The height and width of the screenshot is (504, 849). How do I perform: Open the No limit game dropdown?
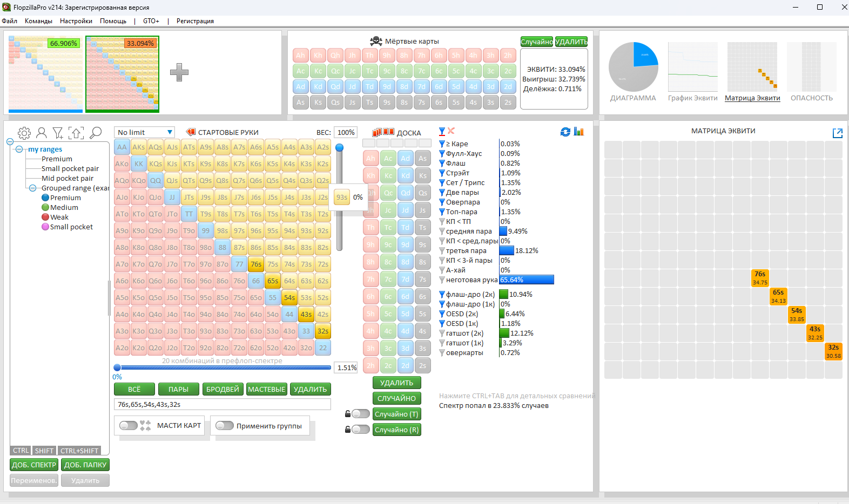(144, 132)
